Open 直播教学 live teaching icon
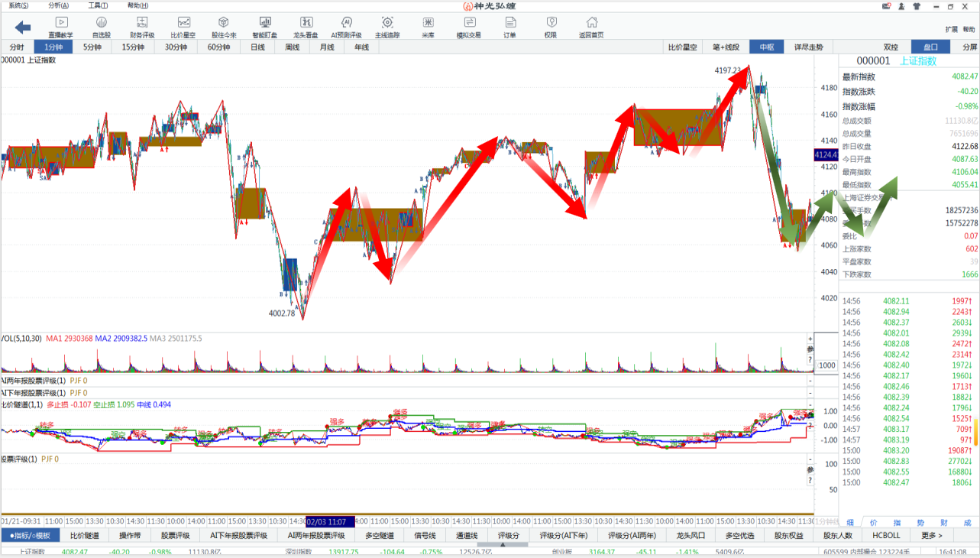 [61, 28]
